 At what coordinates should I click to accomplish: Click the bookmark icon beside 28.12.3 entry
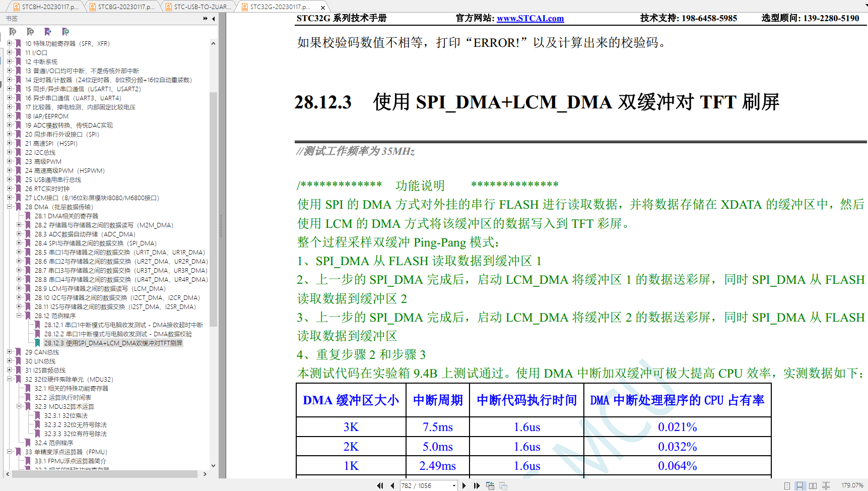(x=37, y=343)
